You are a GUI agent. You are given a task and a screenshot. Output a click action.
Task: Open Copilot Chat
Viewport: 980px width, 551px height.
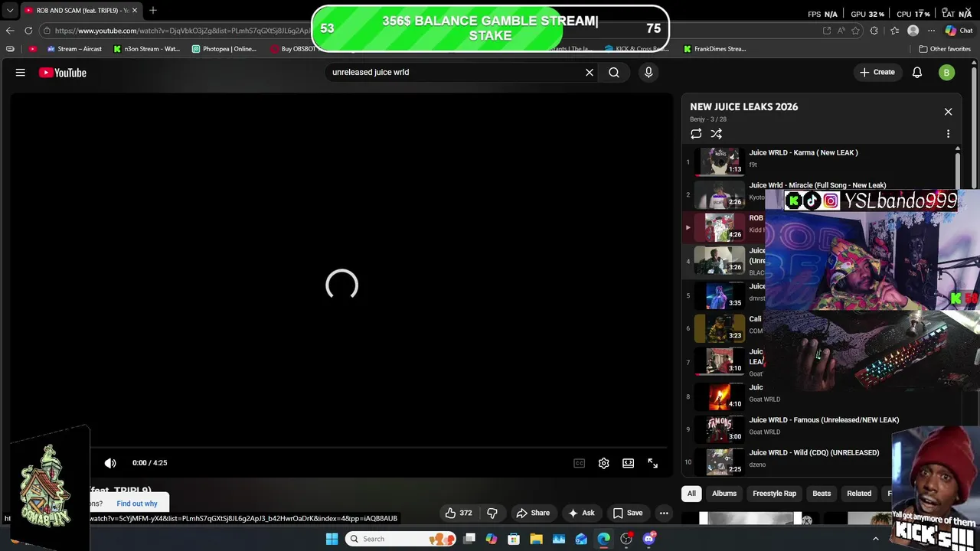tap(959, 31)
